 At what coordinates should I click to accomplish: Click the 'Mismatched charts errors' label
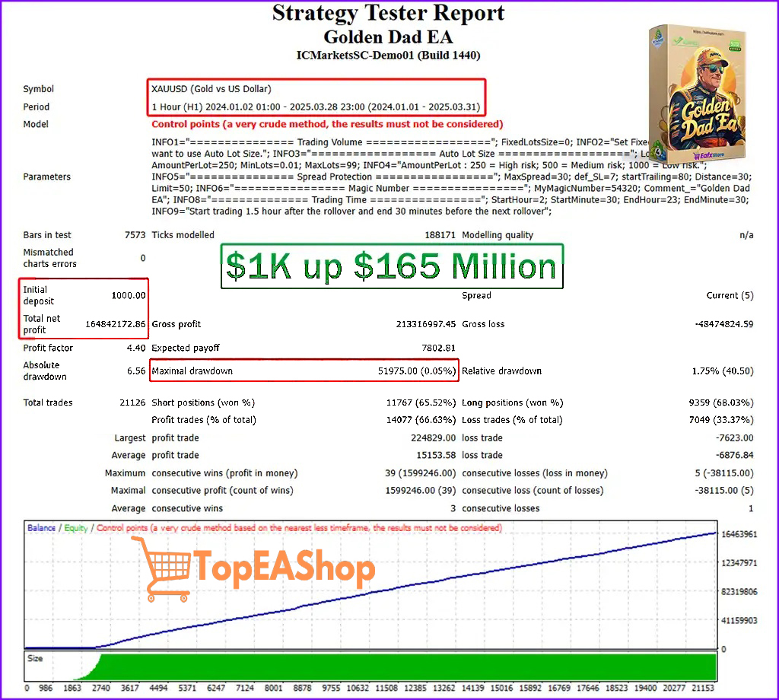click(x=49, y=259)
